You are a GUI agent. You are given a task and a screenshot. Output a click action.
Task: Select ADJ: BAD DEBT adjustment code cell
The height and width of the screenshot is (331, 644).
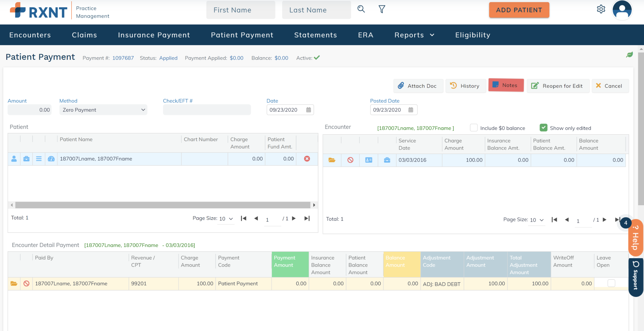coord(442,284)
